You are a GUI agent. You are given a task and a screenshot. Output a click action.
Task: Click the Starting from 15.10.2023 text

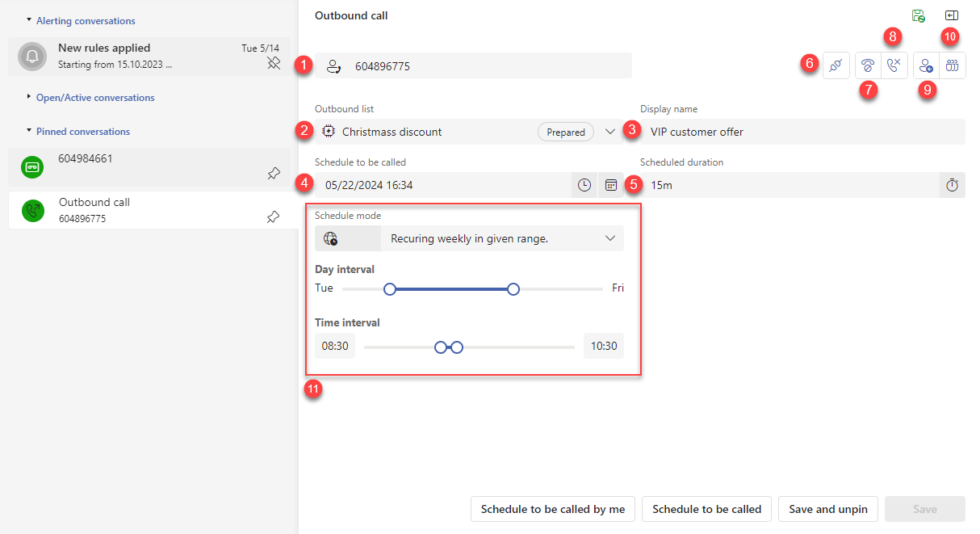(x=115, y=64)
